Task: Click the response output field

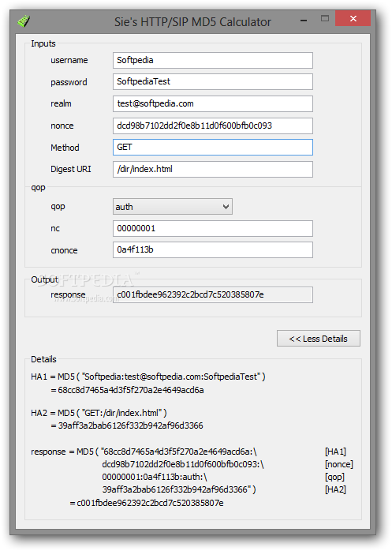Action: pyautogui.click(x=212, y=294)
